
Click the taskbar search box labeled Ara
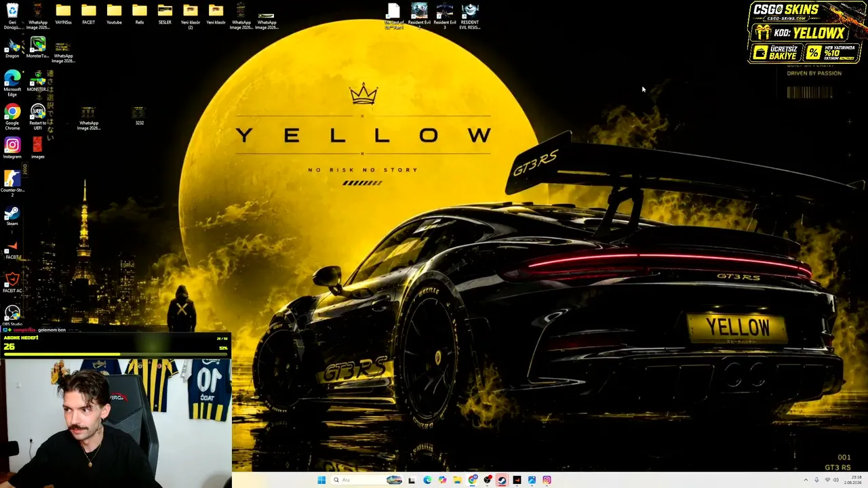coord(366,480)
